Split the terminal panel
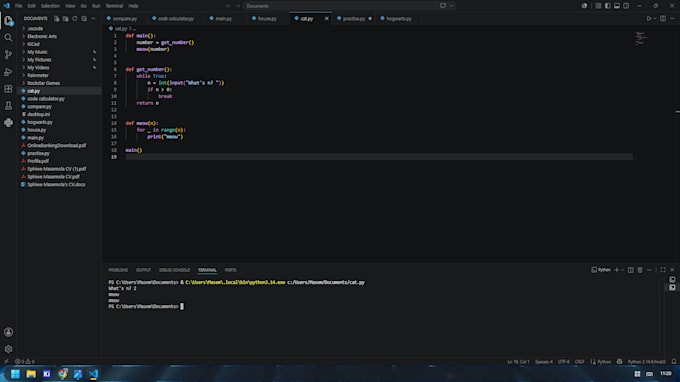 click(x=631, y=270)
